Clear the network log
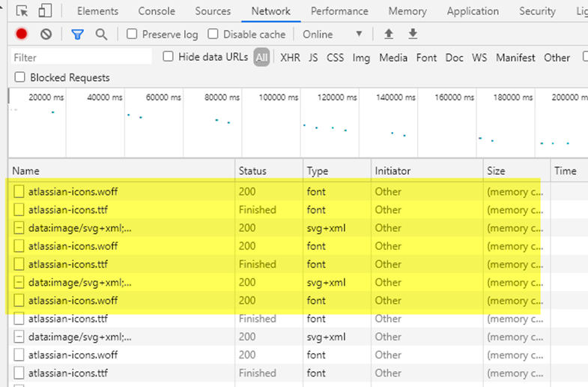The height and width of the screenshot is (387, 588). pos(46,34)
